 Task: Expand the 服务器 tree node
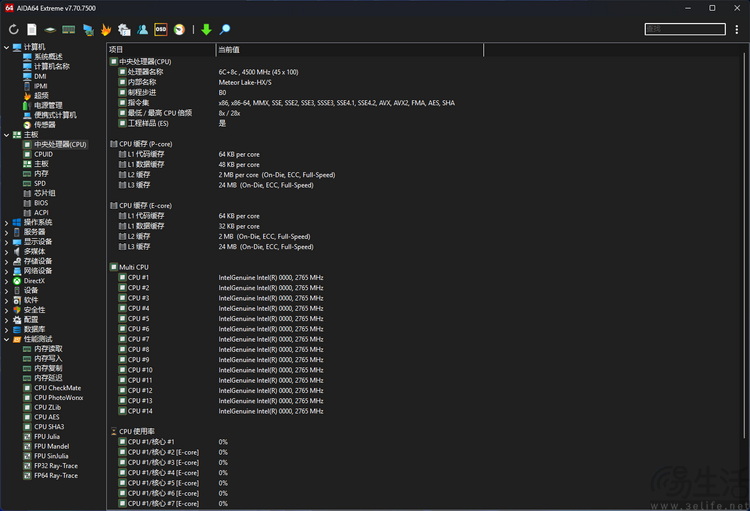6,232
